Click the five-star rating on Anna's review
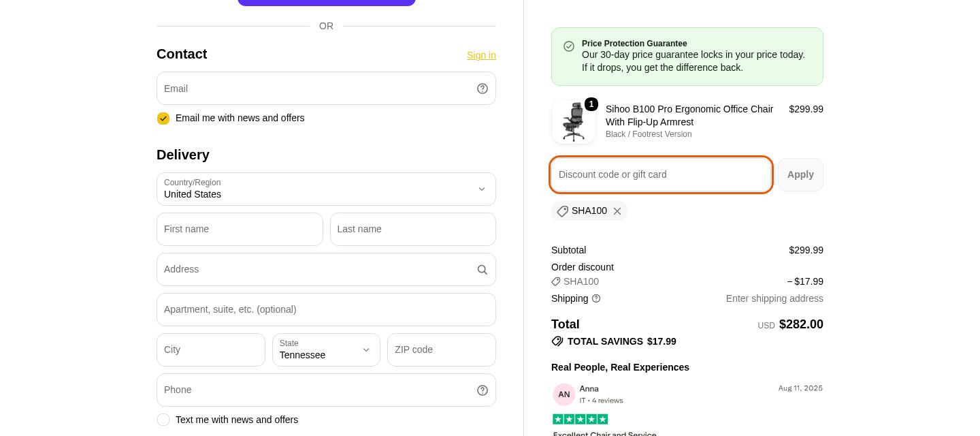The image size is (980, 436). [581, 419]
